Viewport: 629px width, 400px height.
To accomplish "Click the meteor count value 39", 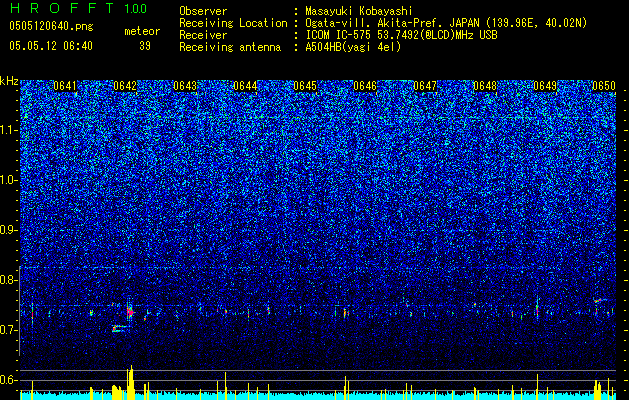I will click(145, 46).
